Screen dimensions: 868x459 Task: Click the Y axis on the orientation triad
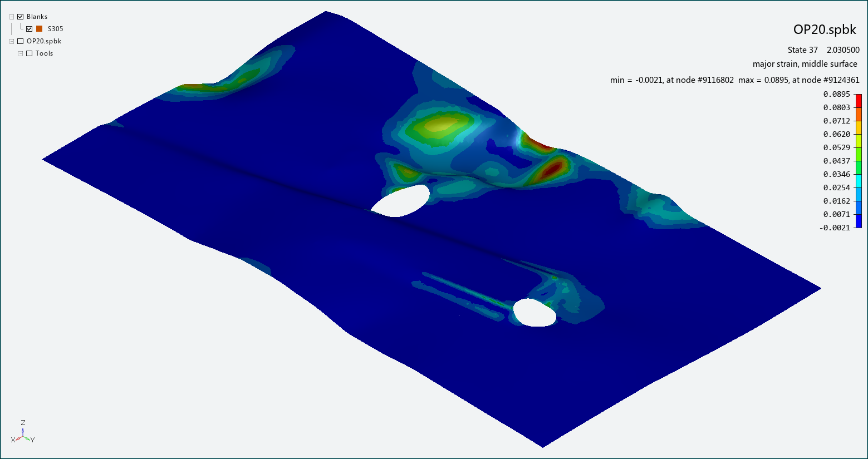pos(28,438)
